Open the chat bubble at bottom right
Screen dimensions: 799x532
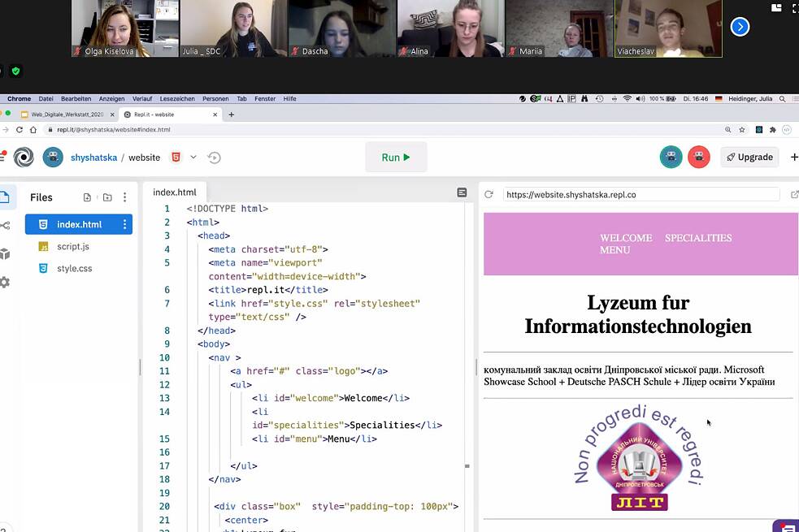pyautogui.click(x=786, y=526)
